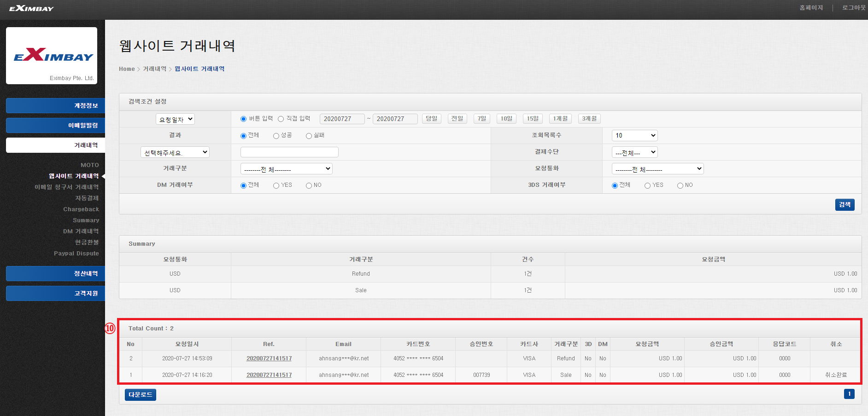
Task: Click 취소완료 in the Sale row
Action: 836,375
